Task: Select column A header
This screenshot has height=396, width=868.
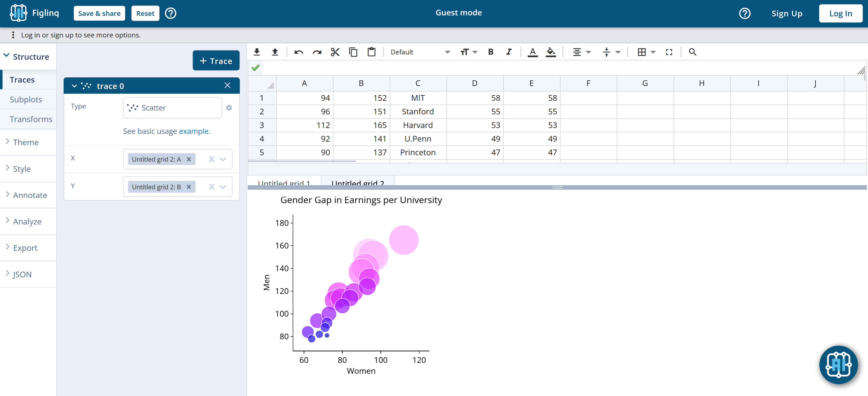Action: (304, 83)
